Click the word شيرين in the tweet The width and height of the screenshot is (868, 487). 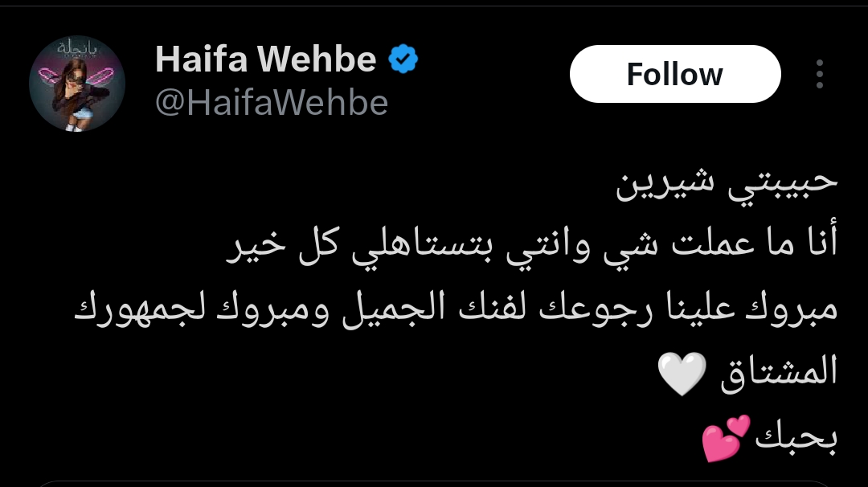tap(665, 185)
